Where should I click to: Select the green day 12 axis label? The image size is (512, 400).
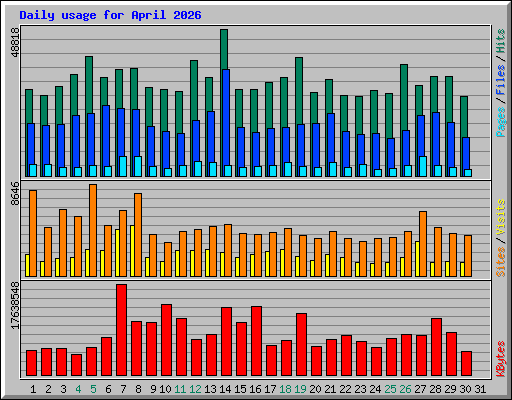click(195, 389)
